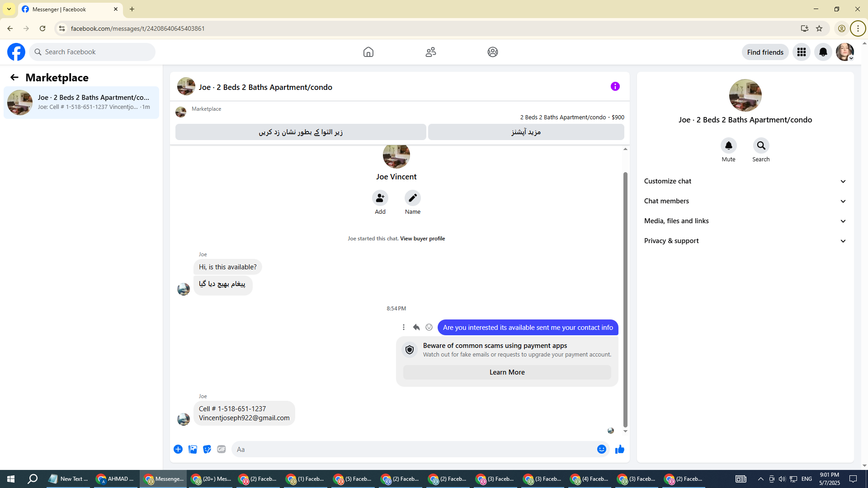This screenshot has width=868, height=488.
Task: Expand Chat members section
Action: [745, 201]
